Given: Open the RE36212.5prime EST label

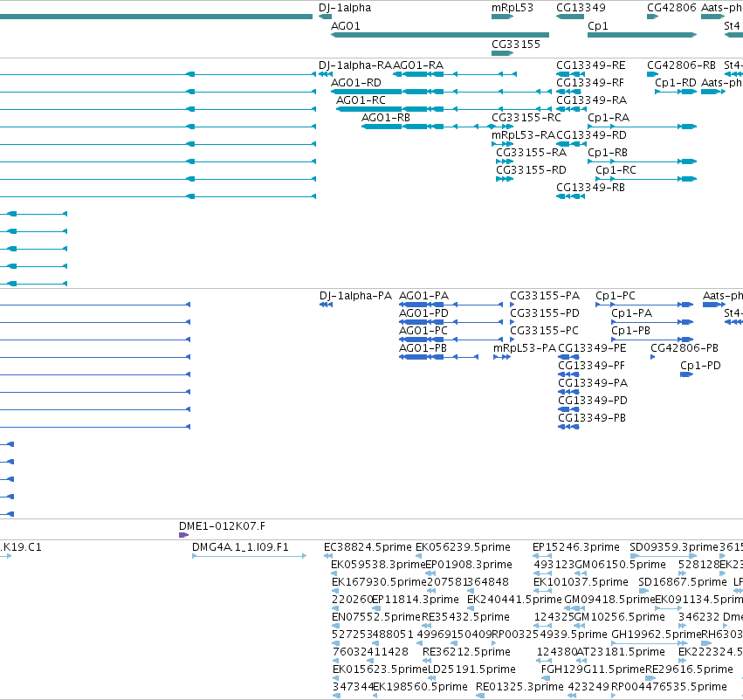Looking at the screenshot, I should tap(466, 652).
